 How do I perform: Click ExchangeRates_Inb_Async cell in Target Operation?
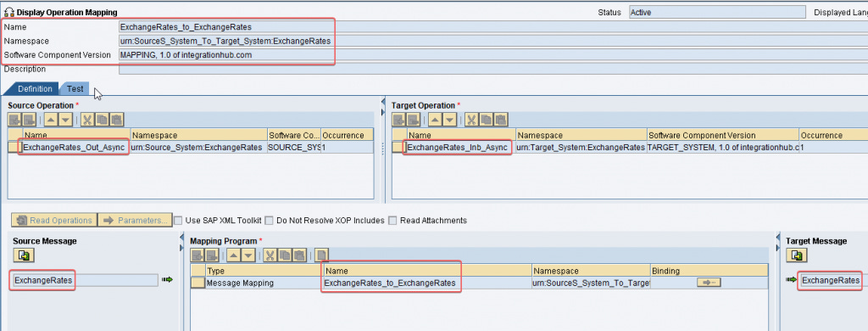pos(460,148)
